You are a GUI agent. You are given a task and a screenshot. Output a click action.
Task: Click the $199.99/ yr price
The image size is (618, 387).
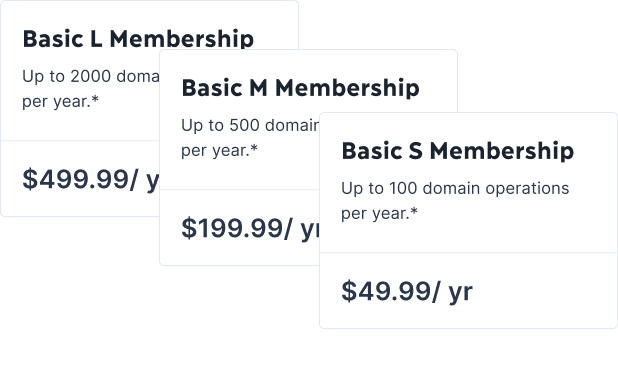click(250, 228)
